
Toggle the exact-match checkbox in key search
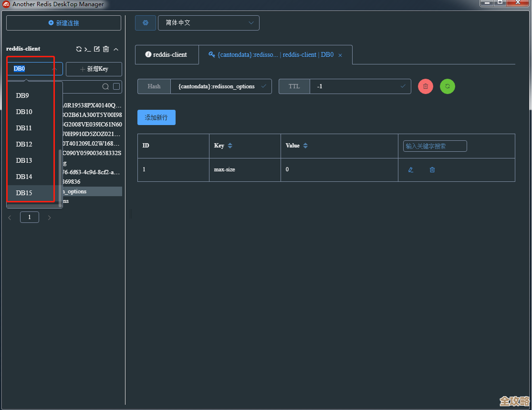(116, 87)
